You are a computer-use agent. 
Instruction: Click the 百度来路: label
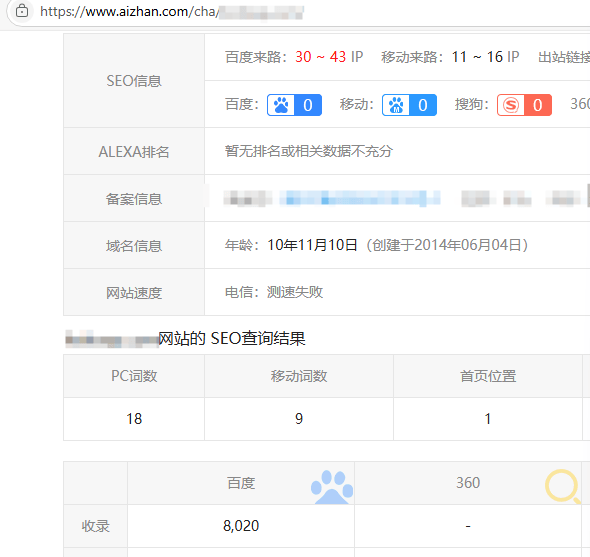tap(256, 57)
